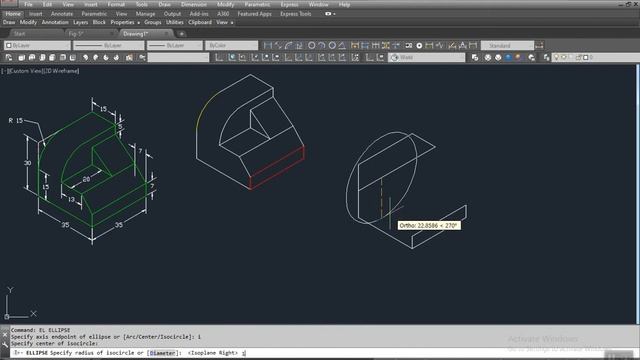The height and width of the screenshot is (360, 640).
Task: Select the Dimension Edit tool
Action: click(x=452, y=45)
